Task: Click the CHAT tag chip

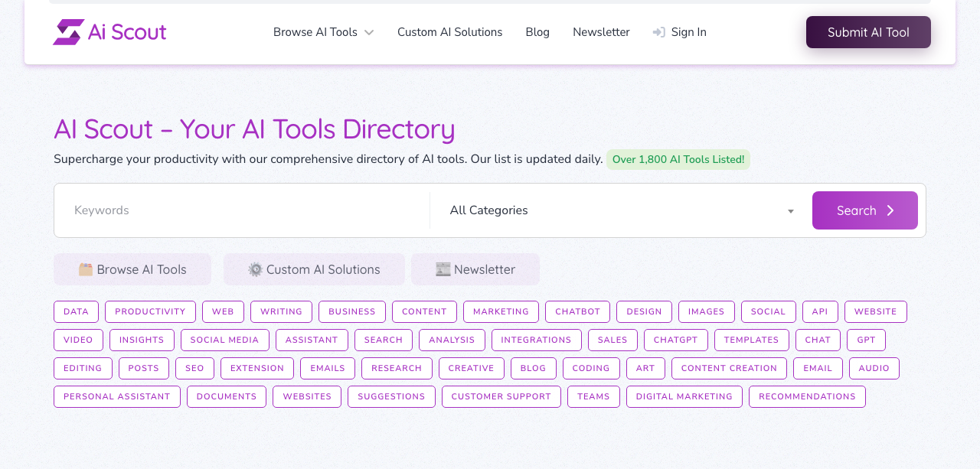Action: coord(818,340)
